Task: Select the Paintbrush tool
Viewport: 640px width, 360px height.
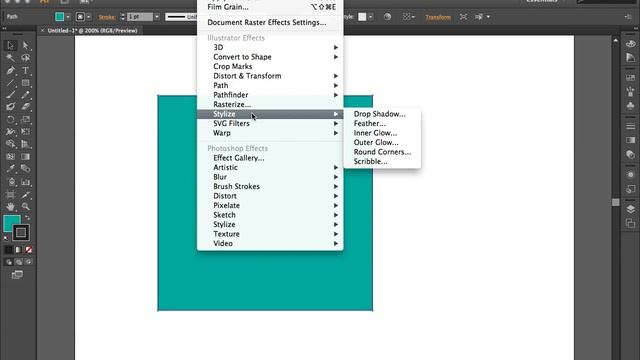Action: click(10, 95)
